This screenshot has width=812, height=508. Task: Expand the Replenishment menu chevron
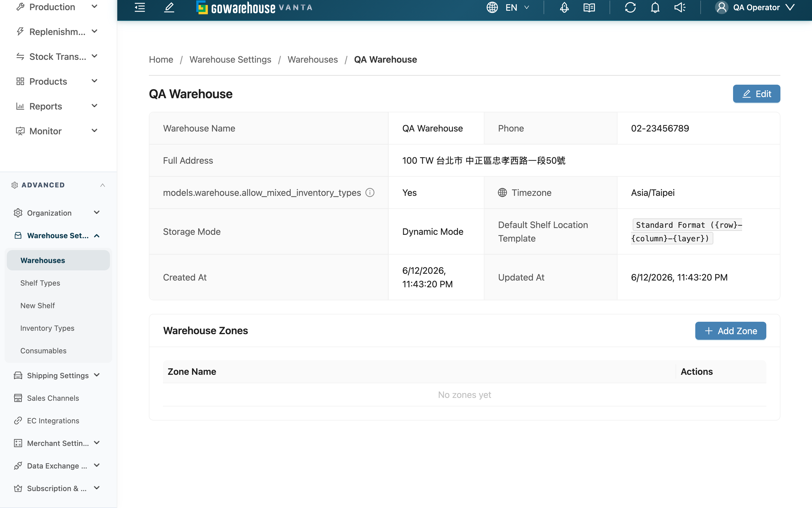point(95,31)
